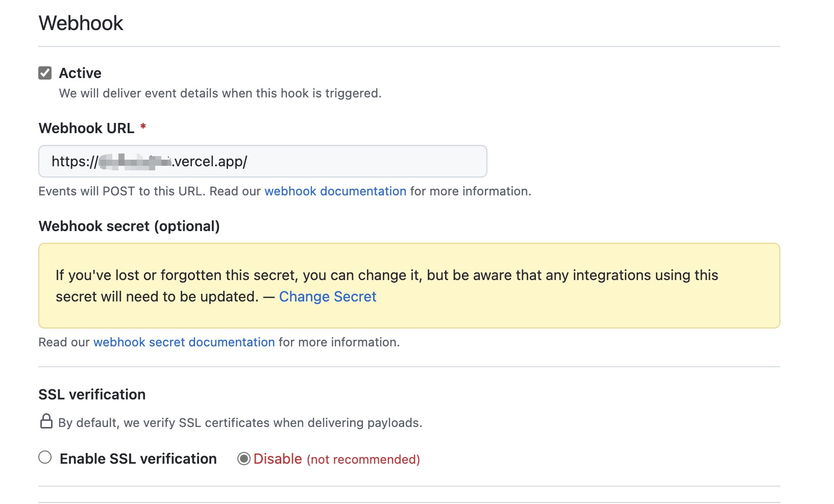Click the "SSL verification" section heading
Screen dimensions: 834x504
pyautogui.click(x=92, y=395)
